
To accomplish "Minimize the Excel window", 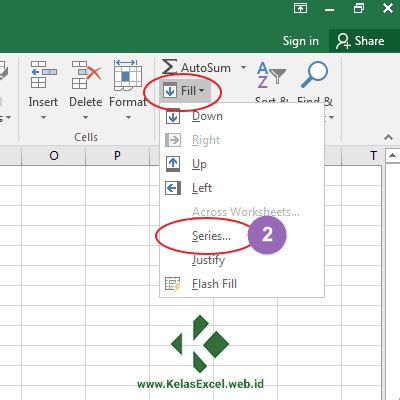I will (x=330, y=10).
